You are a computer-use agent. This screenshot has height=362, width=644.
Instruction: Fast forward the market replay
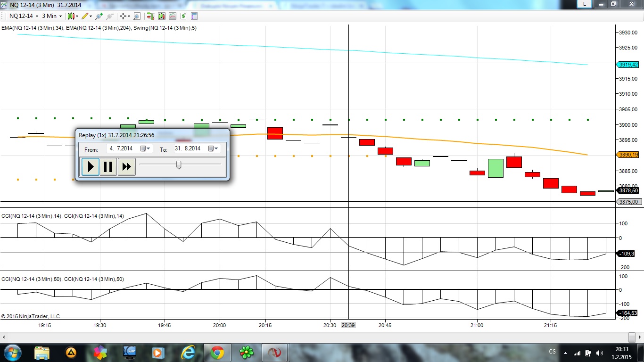(126, 166)
